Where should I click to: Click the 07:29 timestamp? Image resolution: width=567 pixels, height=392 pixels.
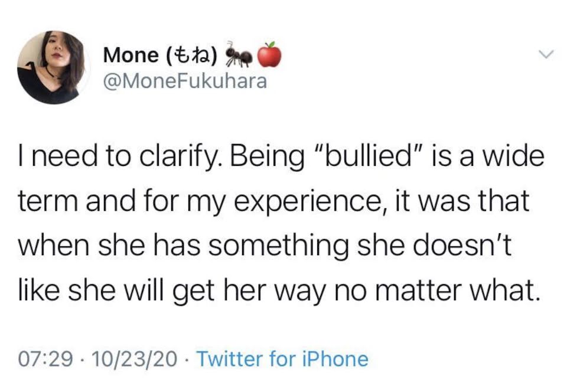[x=45, y=359]
